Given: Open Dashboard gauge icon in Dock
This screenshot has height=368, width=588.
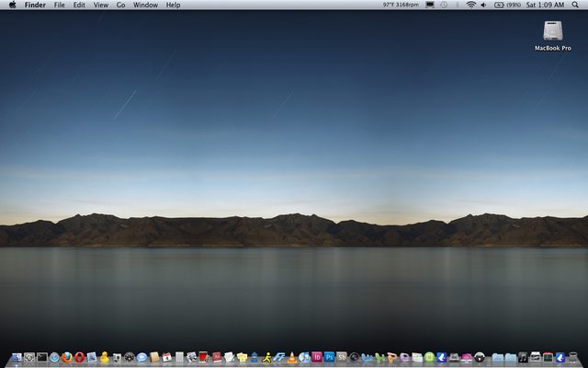Looking at the screenshot, I should pos(130,358).
